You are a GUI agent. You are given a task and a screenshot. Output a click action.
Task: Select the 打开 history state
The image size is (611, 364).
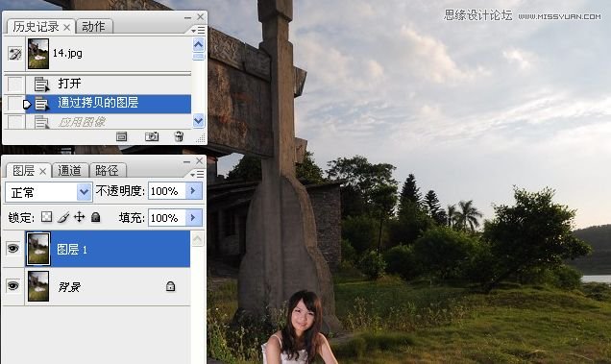[x=109, y=84]
